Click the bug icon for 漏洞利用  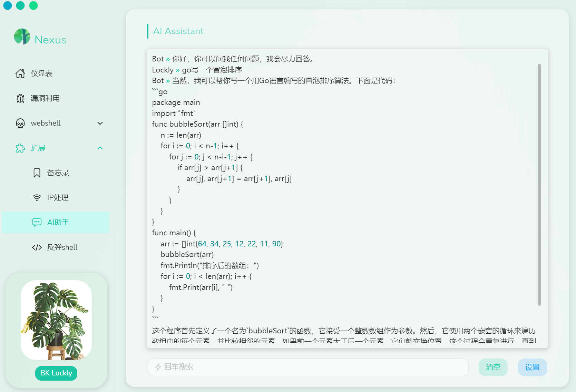pyautogui.click(x=20, y=98)
